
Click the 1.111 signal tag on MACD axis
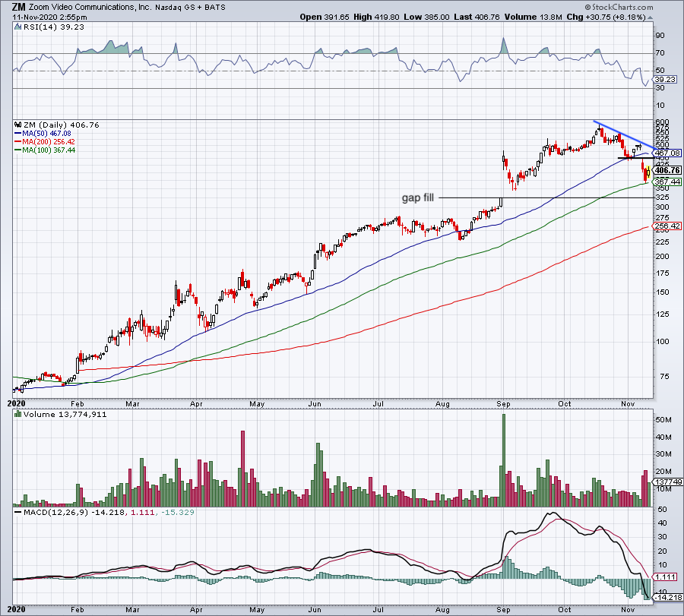click(x=666, y=577)
